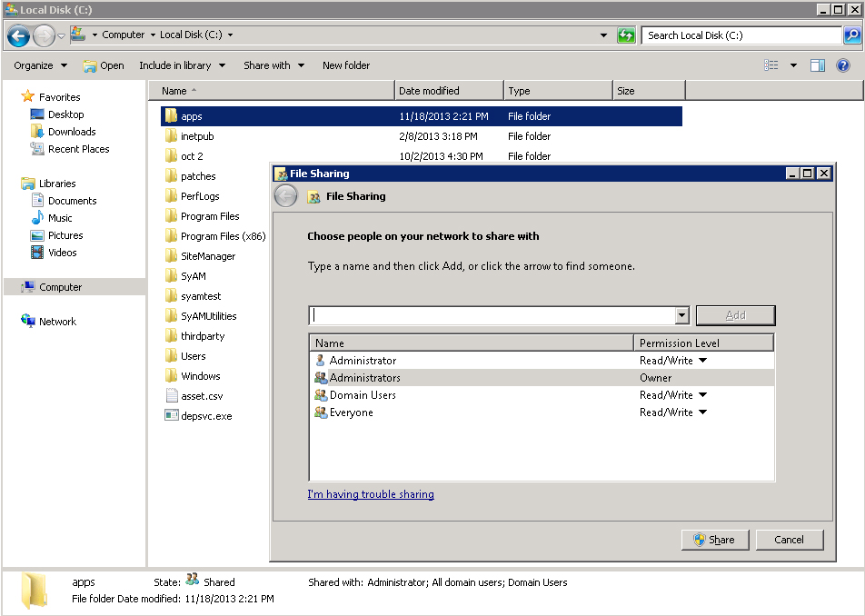Open the Share with menu
865x616 pixels.
click(x=273, y=65)
